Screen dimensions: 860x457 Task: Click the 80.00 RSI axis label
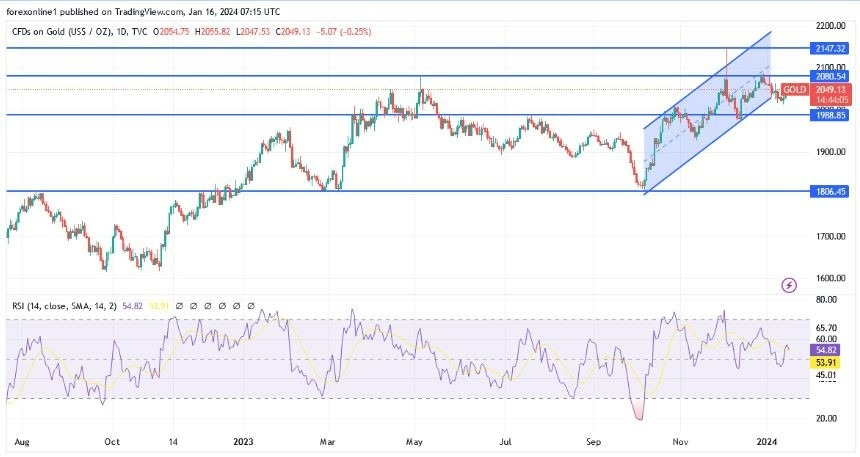(x=827, y=300)
